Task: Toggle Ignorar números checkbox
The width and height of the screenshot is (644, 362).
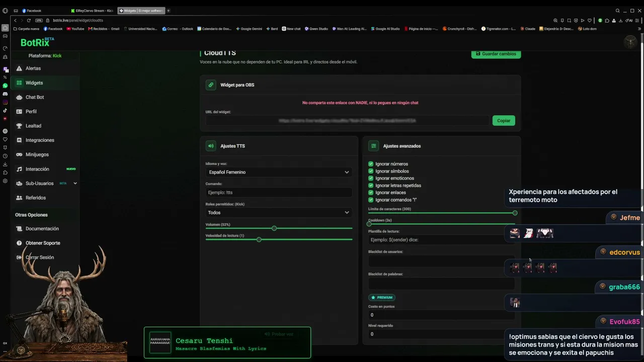Action: (371, 164)
